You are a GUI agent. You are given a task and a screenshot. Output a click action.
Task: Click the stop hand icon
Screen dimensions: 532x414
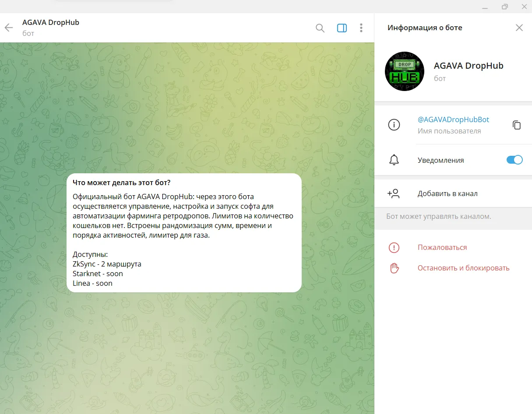click(394, 268)
